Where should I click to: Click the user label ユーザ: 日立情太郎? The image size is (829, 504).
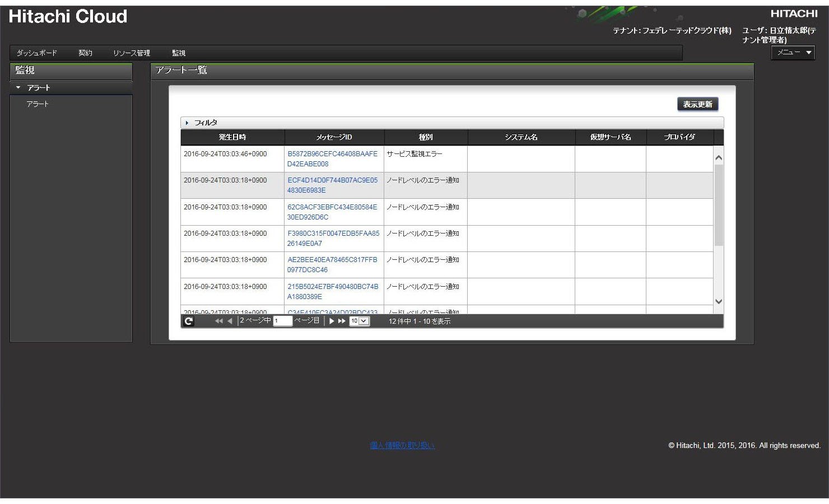(779, 35)
